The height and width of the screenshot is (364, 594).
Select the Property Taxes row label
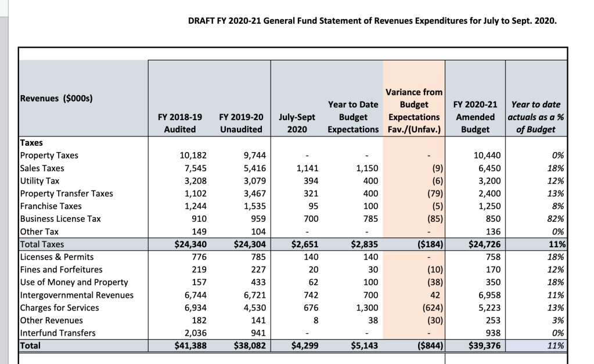coord(49,156)
